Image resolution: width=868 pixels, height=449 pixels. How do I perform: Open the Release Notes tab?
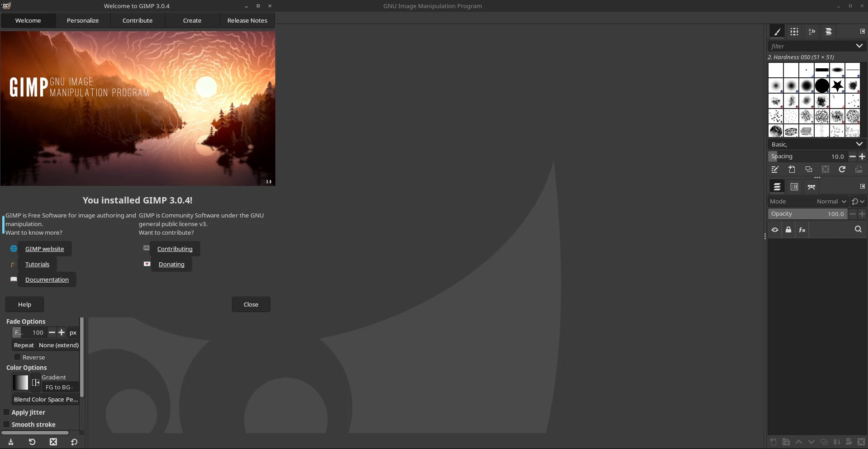pos(247,20)
